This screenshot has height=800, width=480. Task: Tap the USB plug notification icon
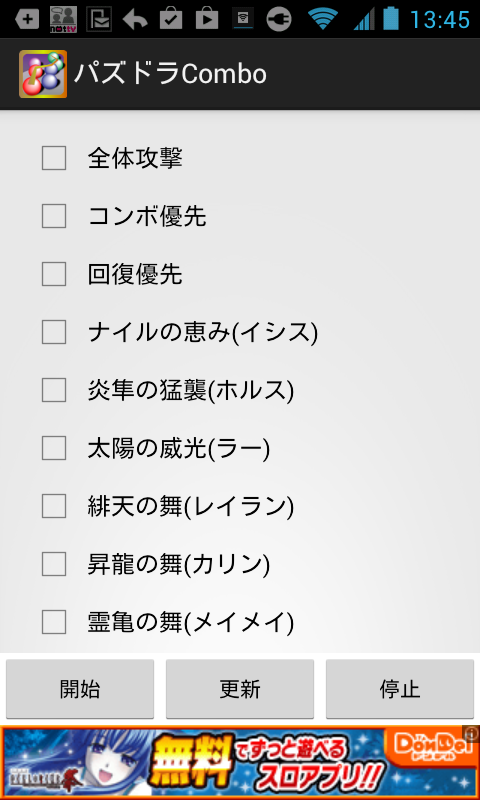tap(279, 19)
